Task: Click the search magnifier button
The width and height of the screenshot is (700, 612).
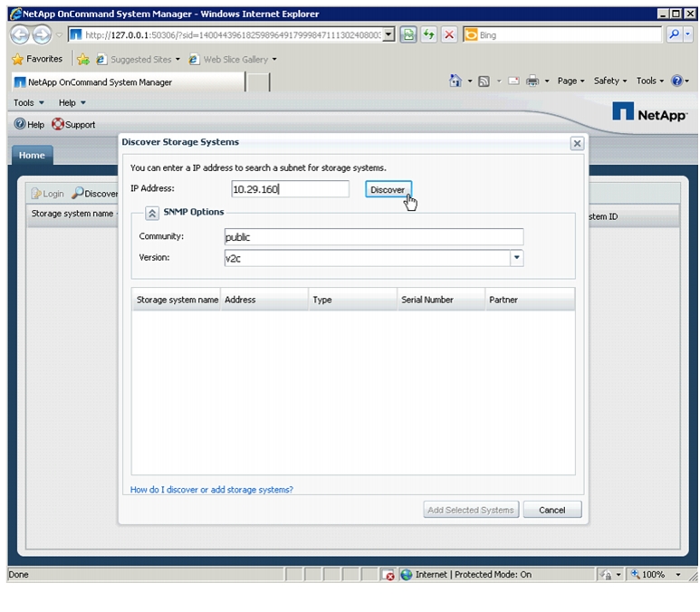Action: coord(674,34)
